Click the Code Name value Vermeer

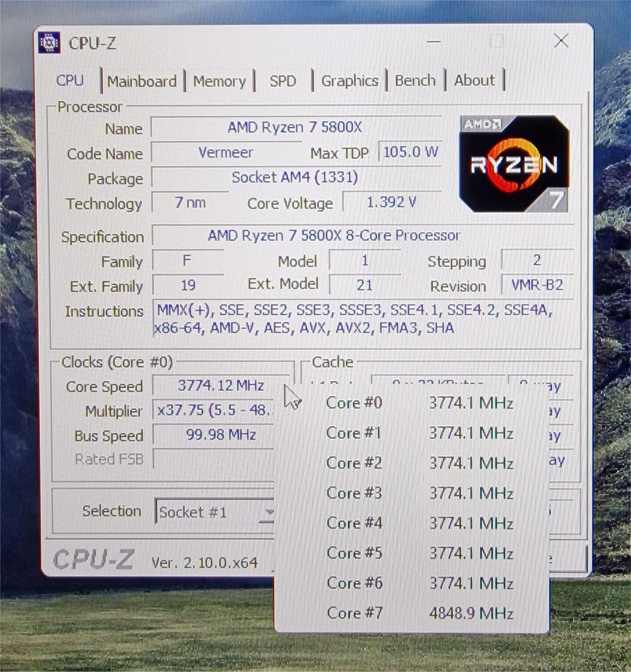226,152
